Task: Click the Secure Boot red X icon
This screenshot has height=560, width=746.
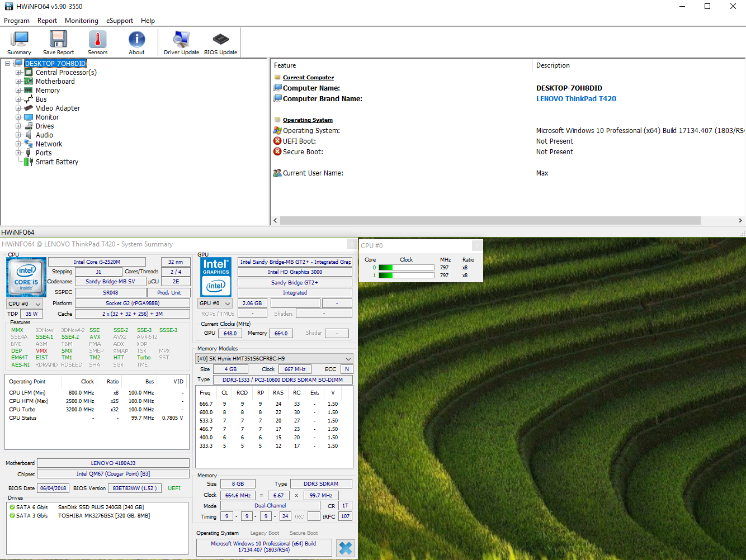Action: [277, 152]
